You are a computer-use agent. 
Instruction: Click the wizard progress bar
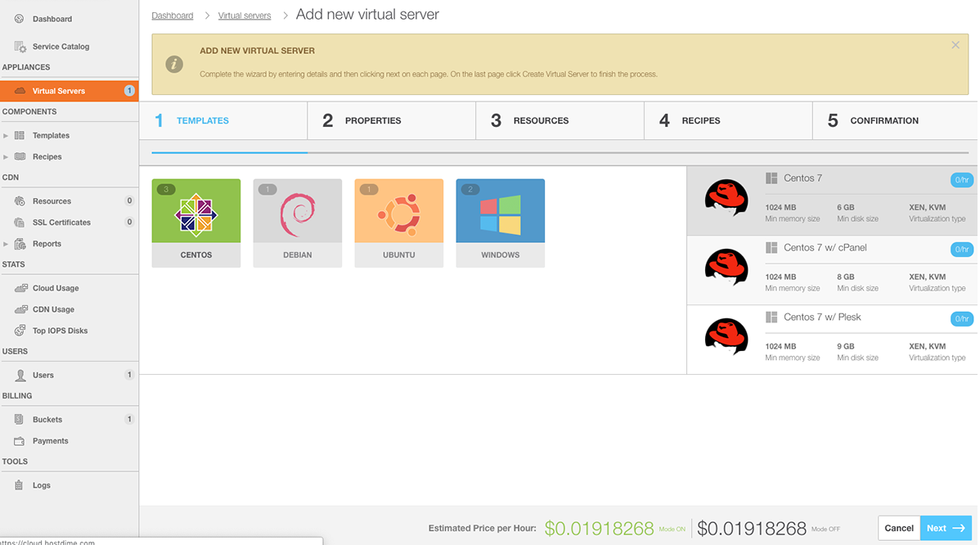pyautogui.click(x=560, y=152)
